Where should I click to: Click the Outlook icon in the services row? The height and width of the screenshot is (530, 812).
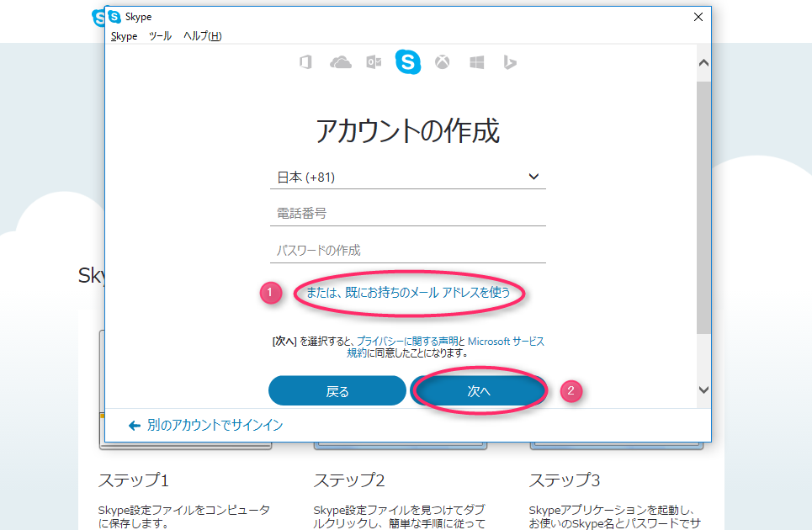[374, 62]
